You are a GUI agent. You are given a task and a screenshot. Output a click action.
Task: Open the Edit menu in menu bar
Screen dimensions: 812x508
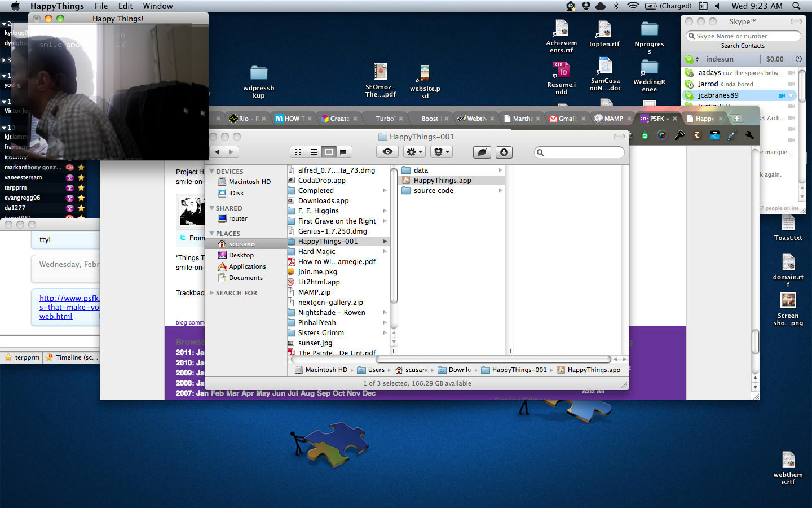pos(125,6)
